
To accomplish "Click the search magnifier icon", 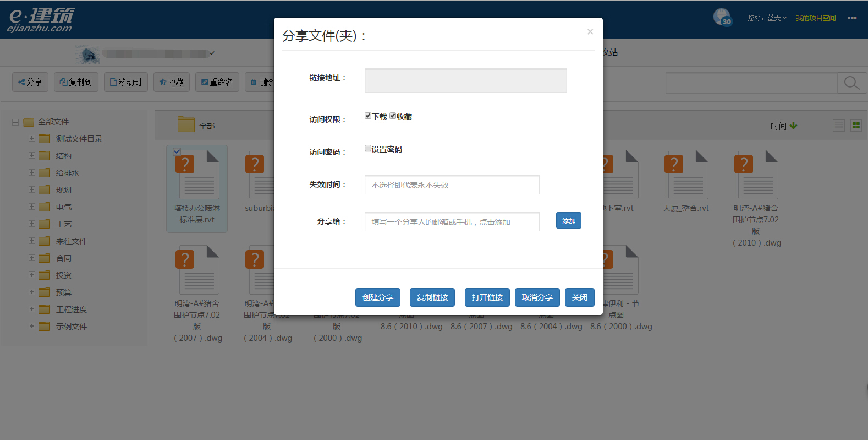I will pyautogui.click(x=851, y=83).
